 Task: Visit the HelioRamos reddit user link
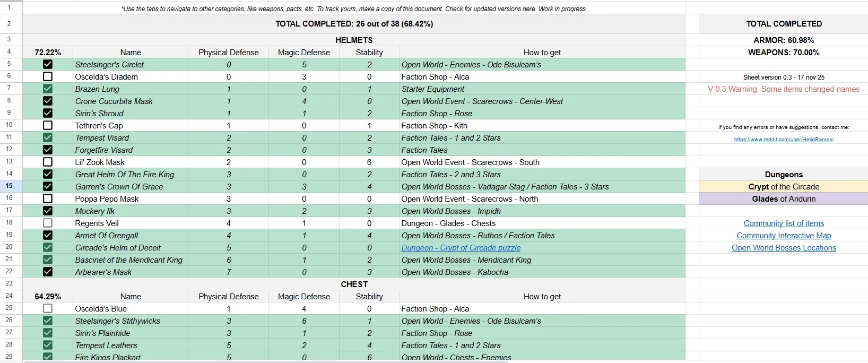click(x=784, y=140)
